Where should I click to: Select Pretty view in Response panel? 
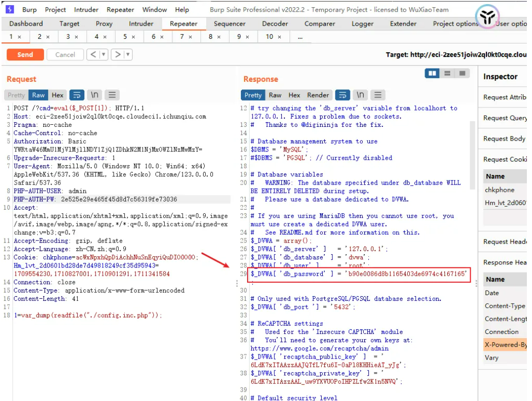point(253,95)
